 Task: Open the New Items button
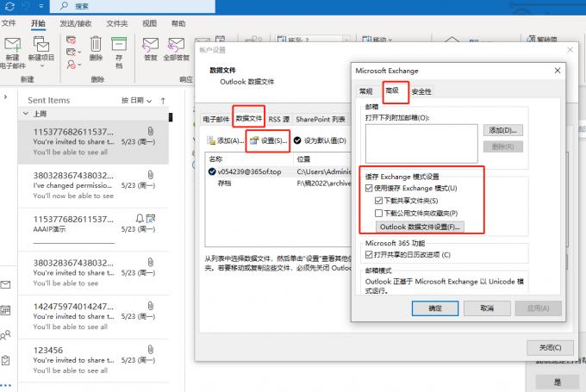point(41,51)
